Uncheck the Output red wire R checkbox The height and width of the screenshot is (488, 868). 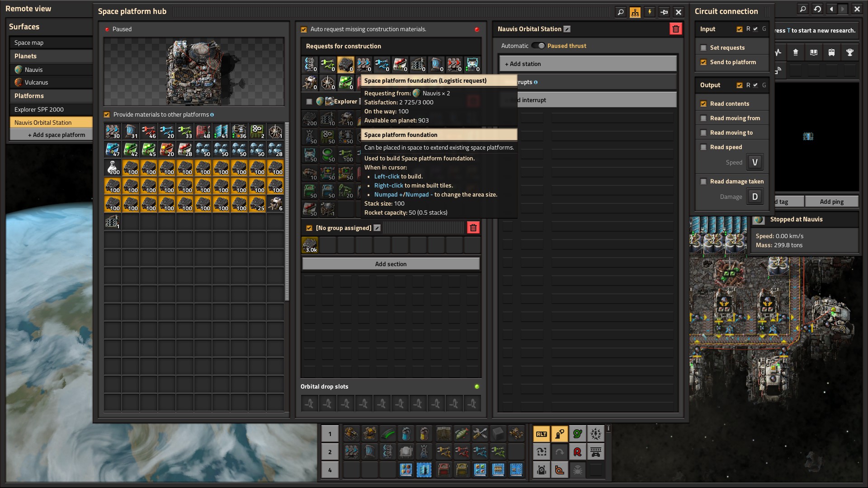coord(740,85)
